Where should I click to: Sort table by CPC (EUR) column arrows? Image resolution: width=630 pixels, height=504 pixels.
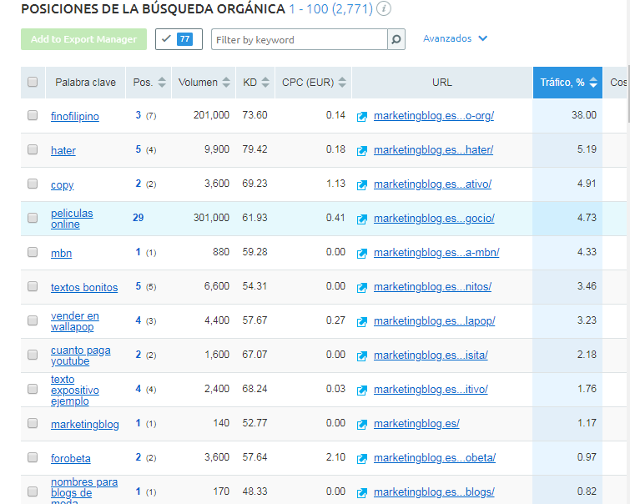point(342,82)
